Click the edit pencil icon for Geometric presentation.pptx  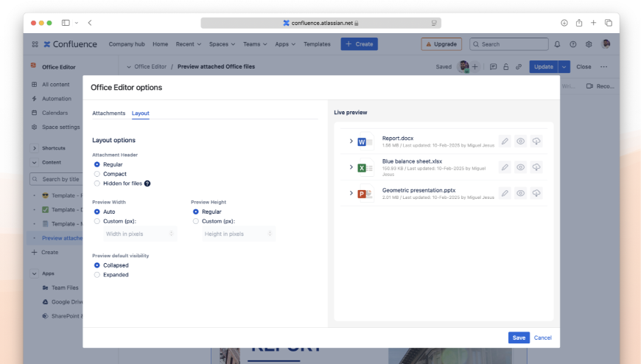(x=505, y=193)
